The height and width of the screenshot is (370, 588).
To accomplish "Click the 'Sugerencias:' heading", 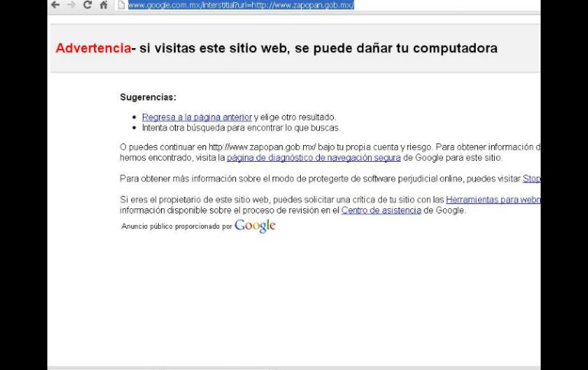I will click(148, 97).
